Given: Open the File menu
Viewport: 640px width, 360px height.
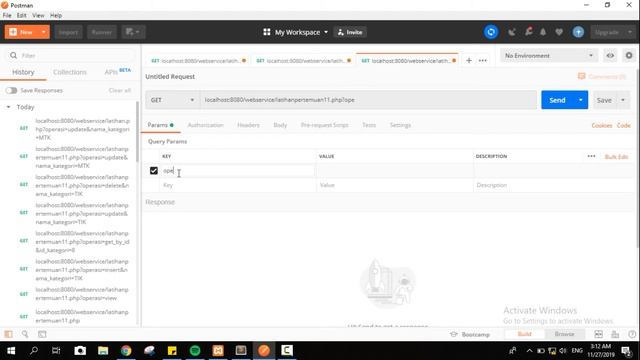Looking at the screenshot, I should pyautogui.click(x=7, y=16).
